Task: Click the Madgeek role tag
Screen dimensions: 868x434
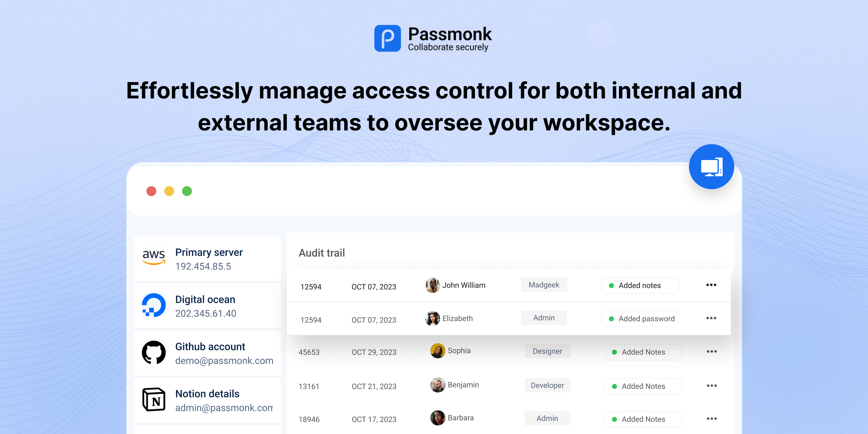Action: 544,285
